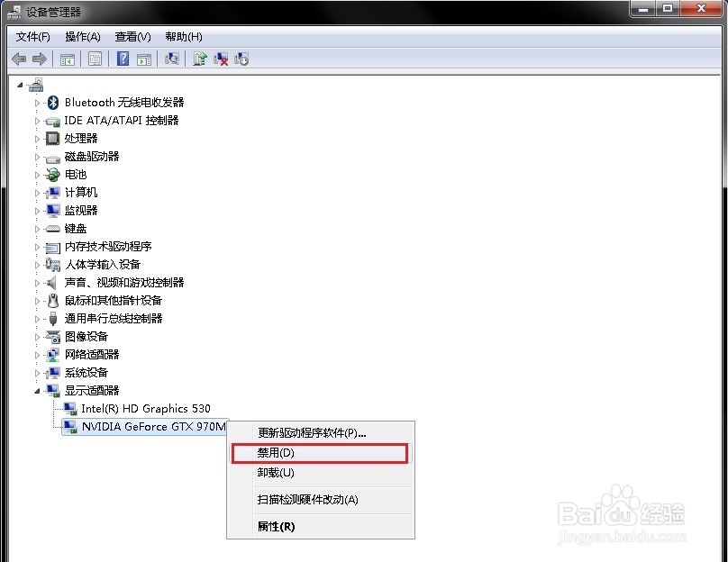Expand the 磁盘驱动器 node
The image size is (728, 562).
click(37, 157)
